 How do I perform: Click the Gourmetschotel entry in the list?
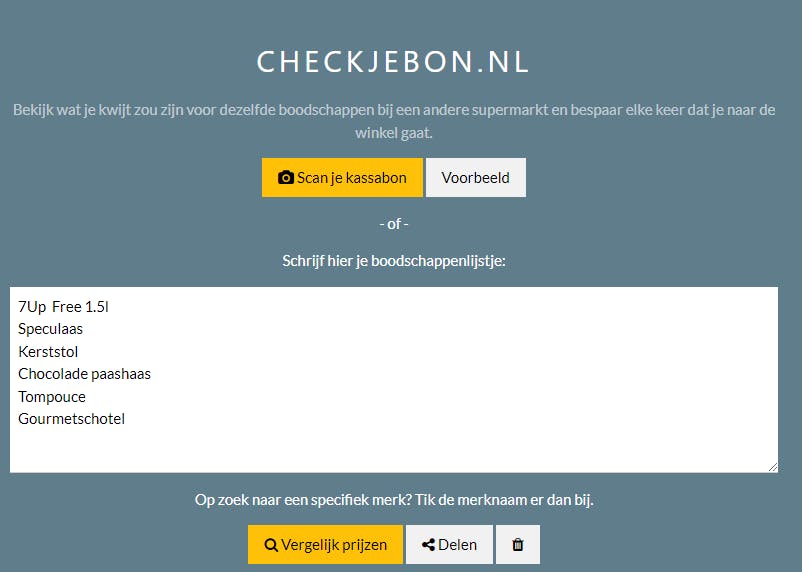(71, 419)
